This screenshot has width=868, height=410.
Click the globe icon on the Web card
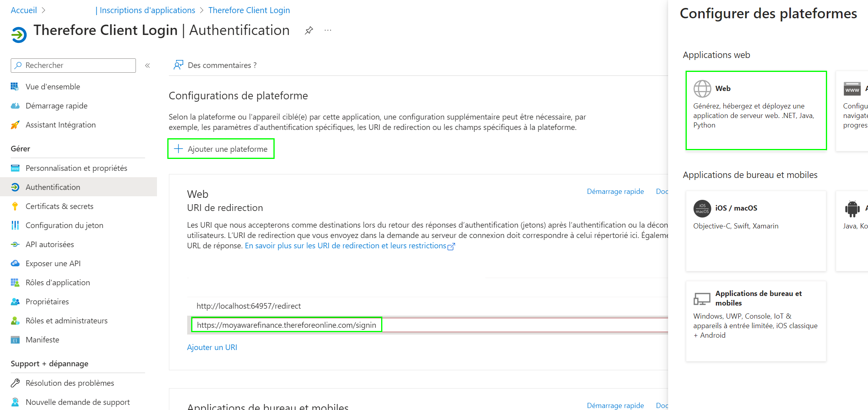pyautogui.click(x=702, y=89)
